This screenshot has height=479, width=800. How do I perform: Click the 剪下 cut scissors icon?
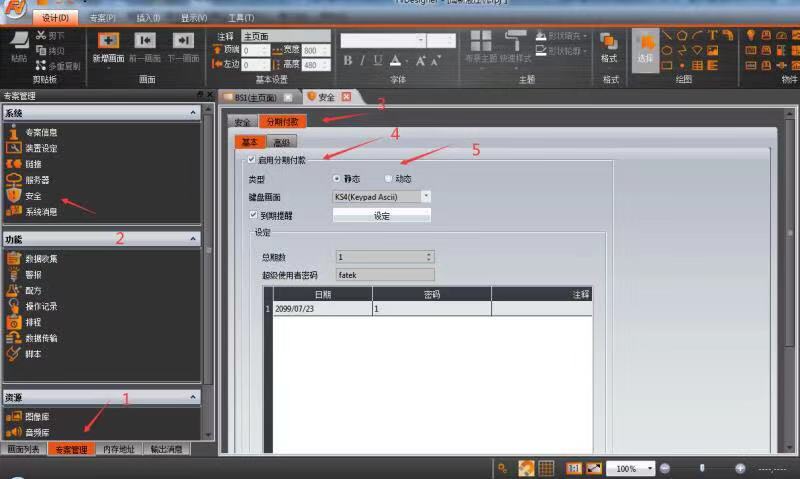(x=41, y=35)
